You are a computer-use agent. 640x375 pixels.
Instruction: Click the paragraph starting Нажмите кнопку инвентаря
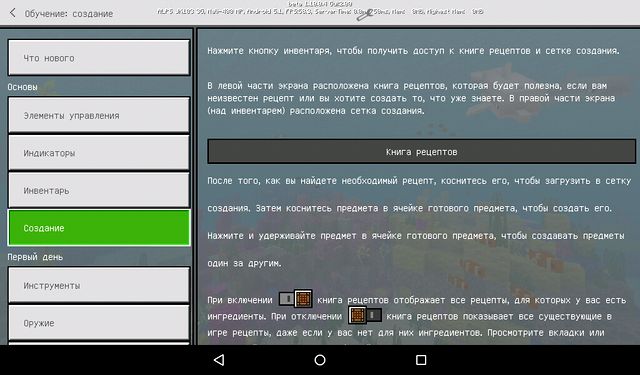[413, 51]
